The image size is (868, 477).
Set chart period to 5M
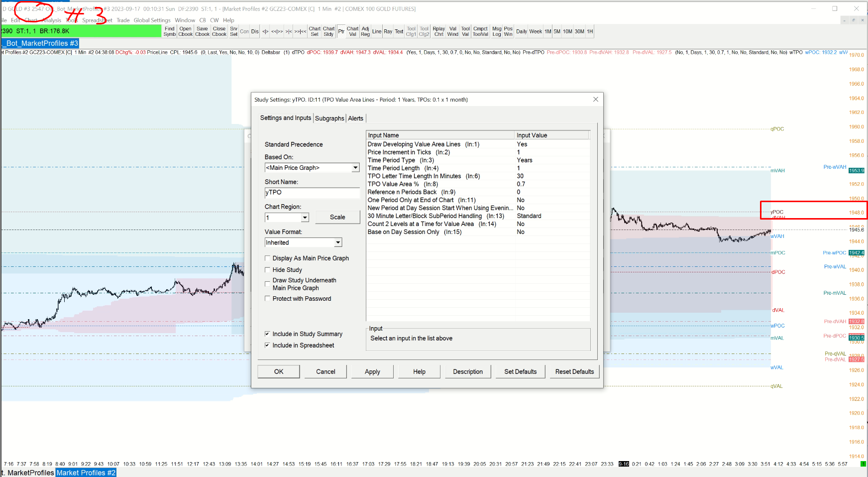click(557, 31)
